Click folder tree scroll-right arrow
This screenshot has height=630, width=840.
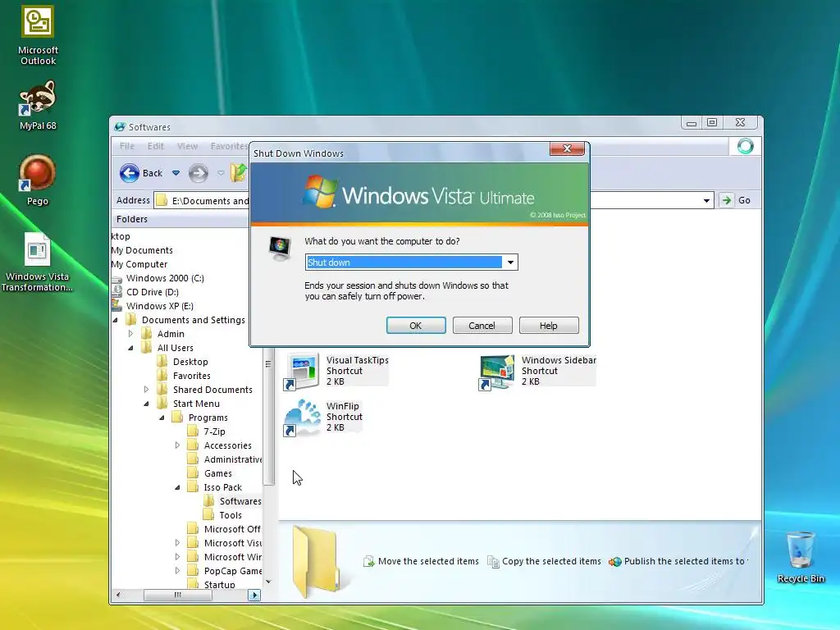point(254,595)
